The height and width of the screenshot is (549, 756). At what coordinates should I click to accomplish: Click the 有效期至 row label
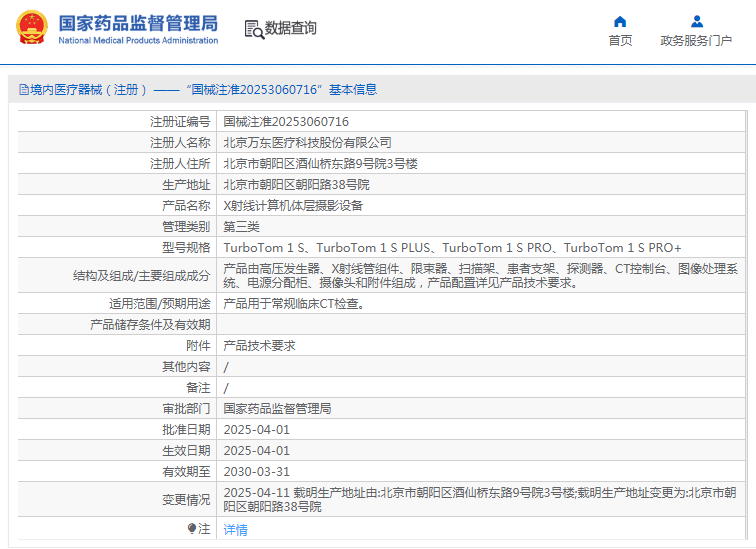[x=186, y=471]
